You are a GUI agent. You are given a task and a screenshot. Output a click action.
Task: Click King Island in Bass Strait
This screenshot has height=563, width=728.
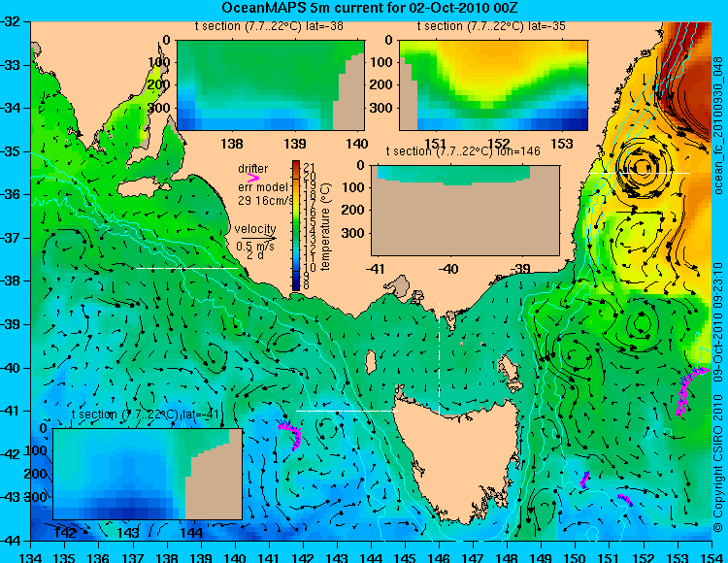(x=370, y=361)
